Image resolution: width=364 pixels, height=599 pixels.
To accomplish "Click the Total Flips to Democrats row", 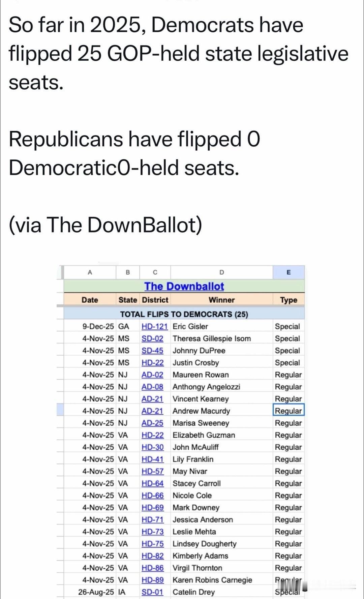I will coord(184,314).
